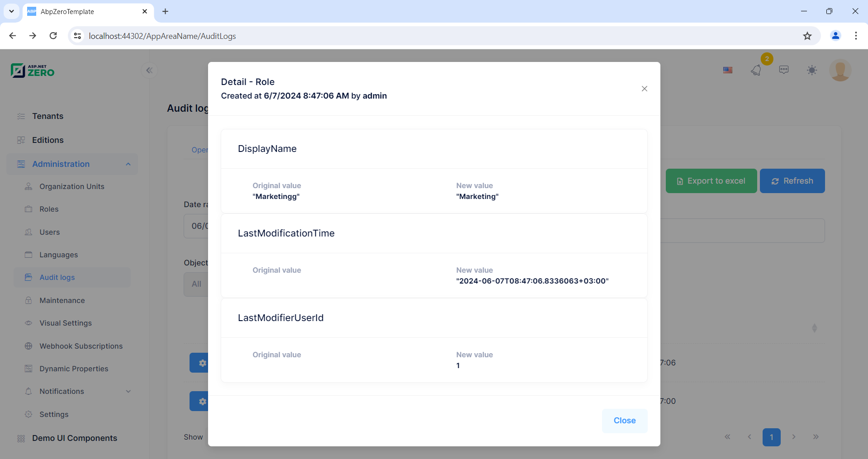Click gear action button for 7:00 row
Viewport: 868px width, 459px height.
(x=199, y=401)
